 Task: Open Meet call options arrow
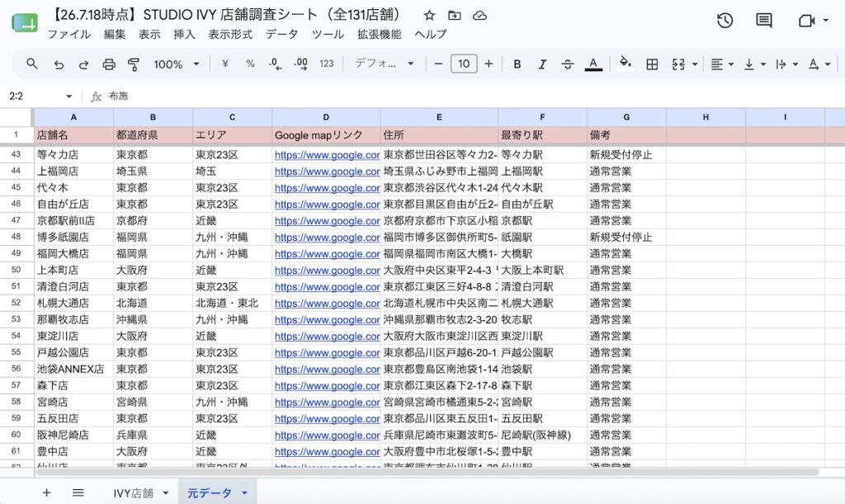(825, 21)
